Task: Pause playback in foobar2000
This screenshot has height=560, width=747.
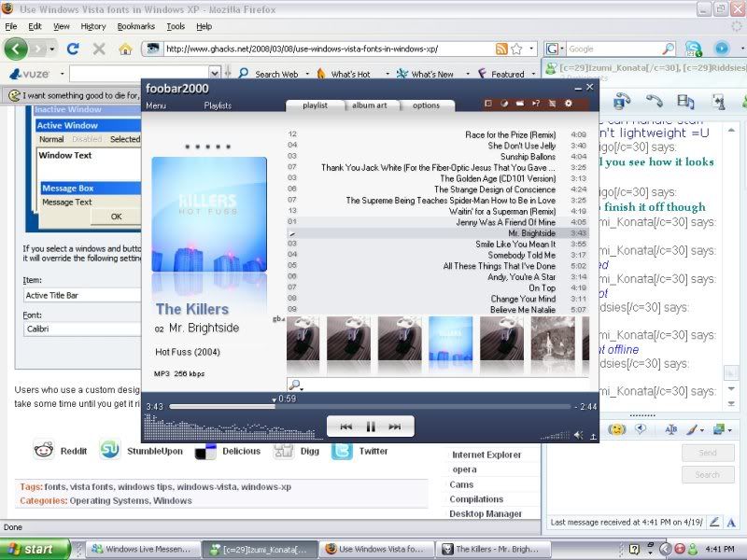Action: [x=371, y=427]
